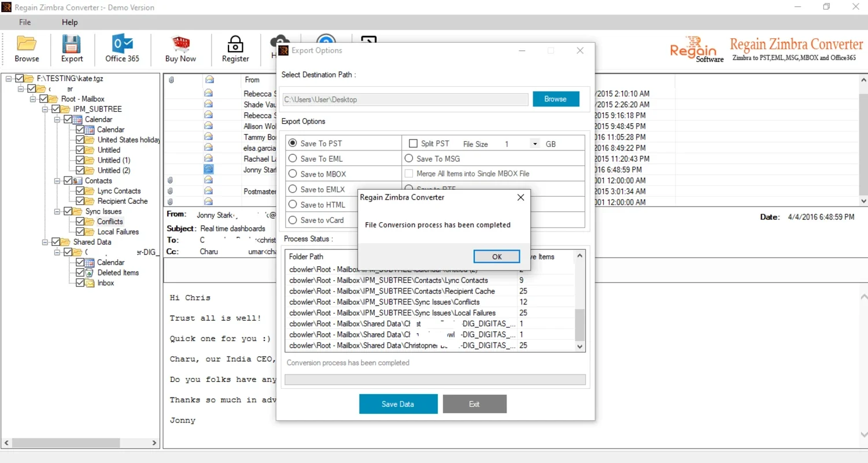Screen dimensions: 868x463
Task: Click the paperclip attachment icon in Postmaster row
Action: 171,191
